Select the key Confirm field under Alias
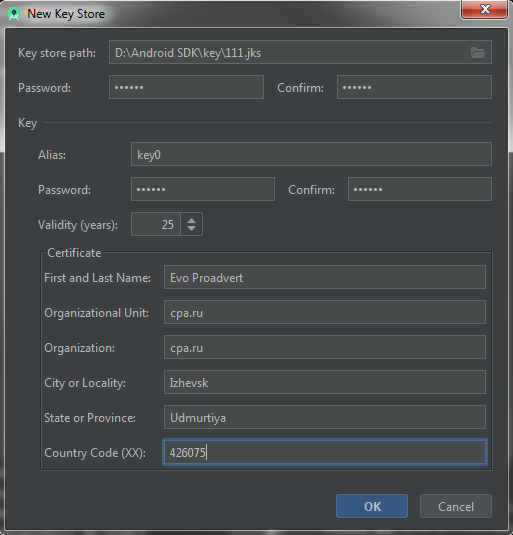 tap(420, 189)
